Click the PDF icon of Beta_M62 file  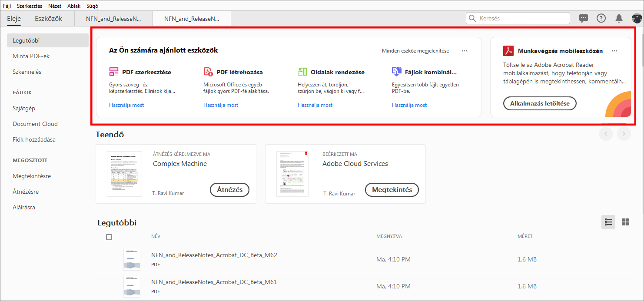point(132,260)
